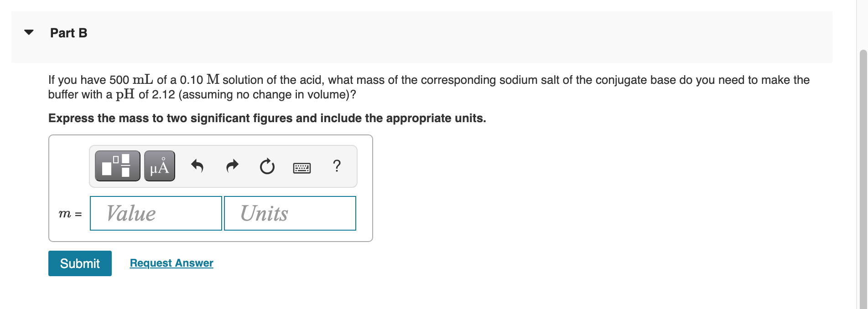This screenshot has width=868, height=309.
Task: Focus the Units input field
Action: pos(290,213)
